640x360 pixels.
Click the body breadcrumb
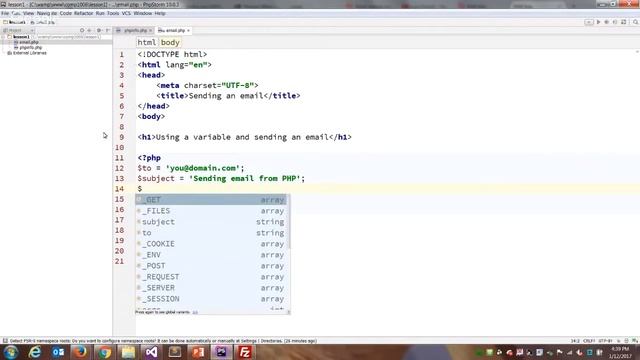(x=170, y=42)
